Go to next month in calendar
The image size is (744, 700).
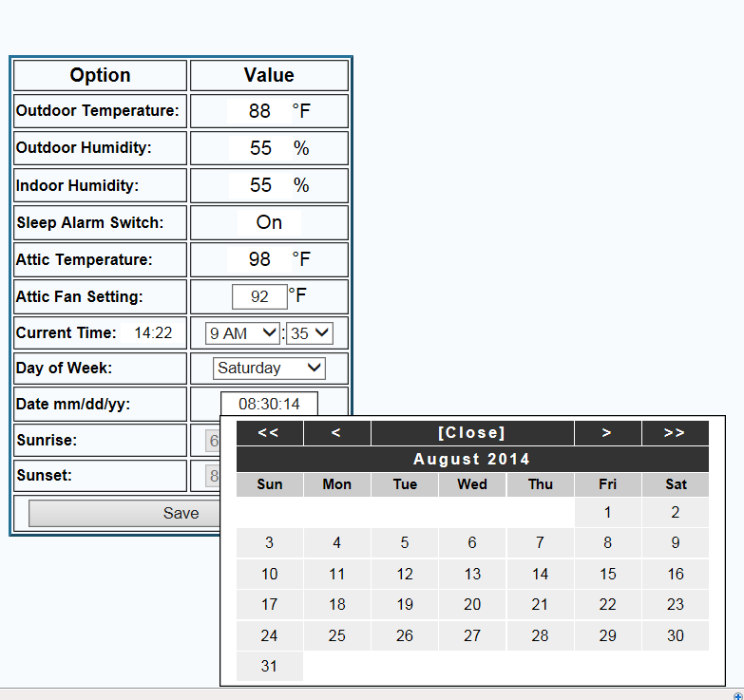(607, 433)
